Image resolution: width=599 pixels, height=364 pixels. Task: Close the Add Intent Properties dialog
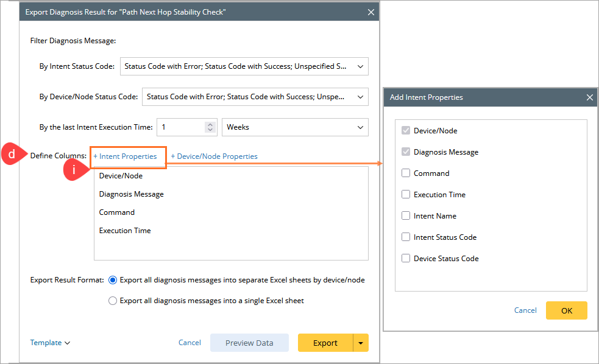[x=589, y=97]
